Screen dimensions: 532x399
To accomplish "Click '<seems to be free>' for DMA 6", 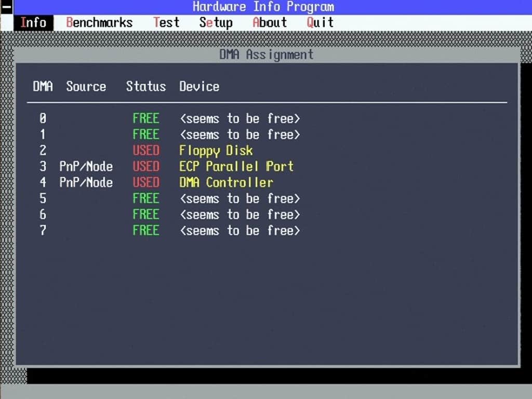I will [240, 214].
